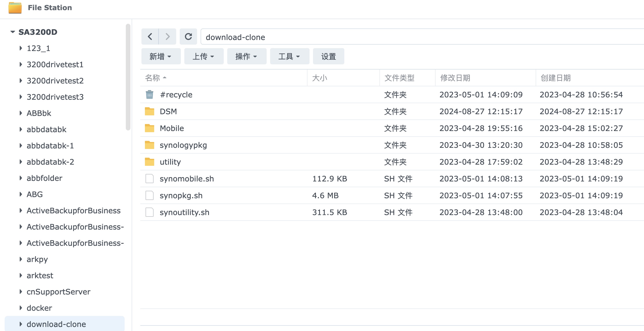
Task: Click the #recycle trash bin icon
Action: point(150,94)
